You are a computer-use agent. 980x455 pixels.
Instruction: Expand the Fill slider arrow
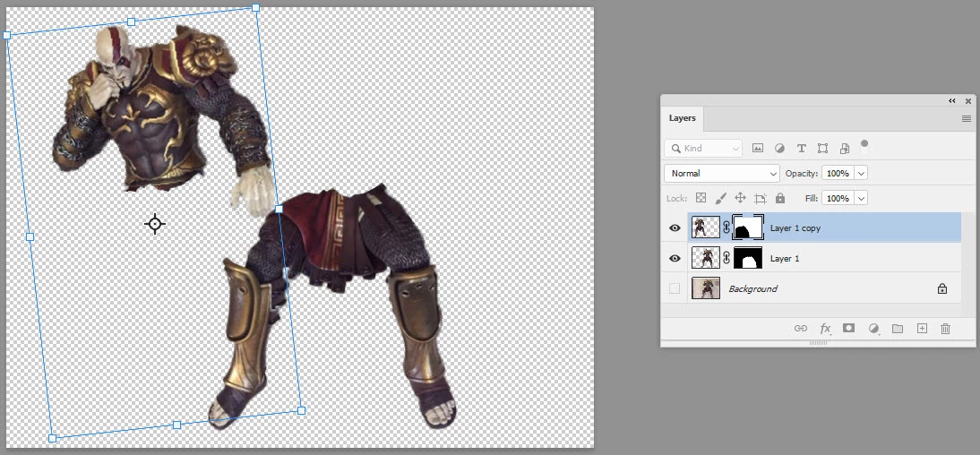tap(861, 198)
